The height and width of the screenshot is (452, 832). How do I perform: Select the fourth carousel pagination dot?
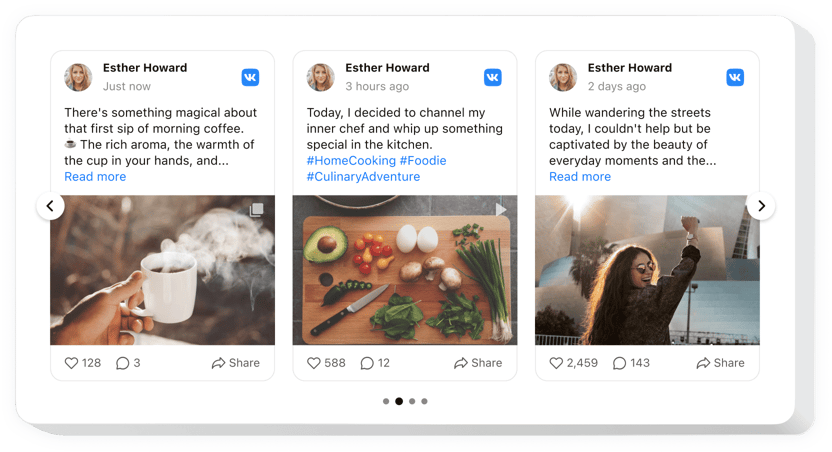point(425,401)
